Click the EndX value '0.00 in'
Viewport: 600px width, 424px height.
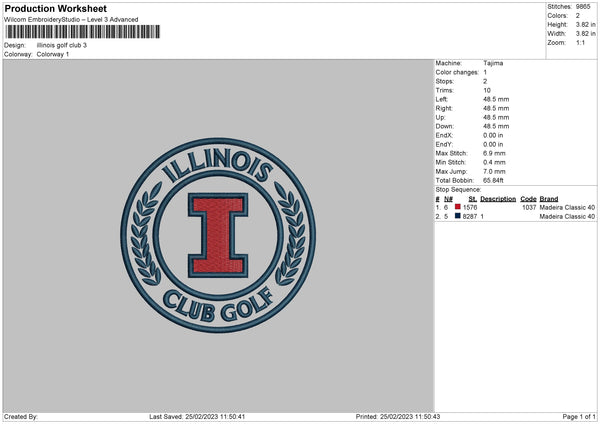493,135
